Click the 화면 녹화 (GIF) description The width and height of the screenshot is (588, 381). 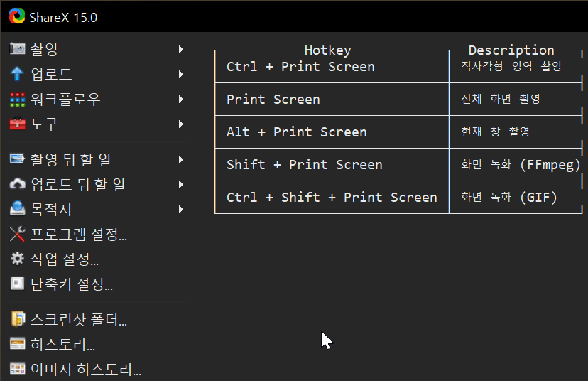pyautogui.click(x=509, y=198)
